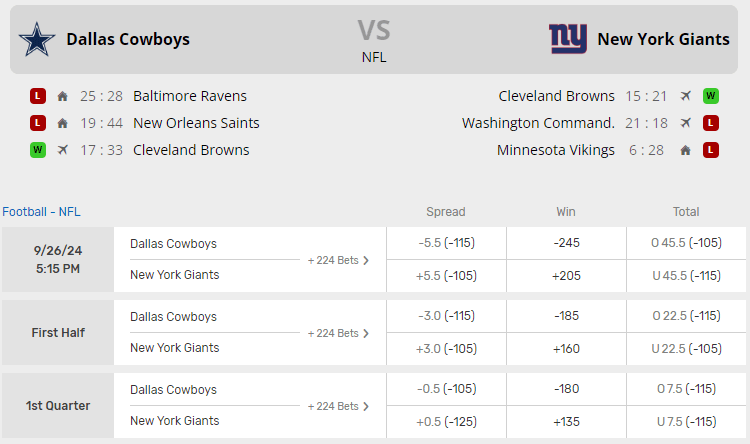Pick Giants +205 full game moneyline
The height and width of the screenshot is (444, 750).
coord(566,275)
